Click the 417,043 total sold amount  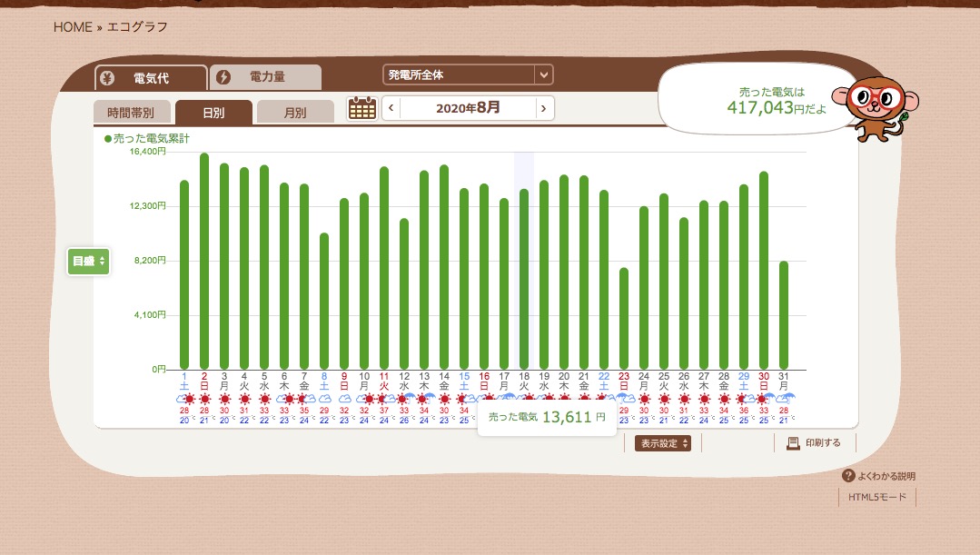[760, 107]
